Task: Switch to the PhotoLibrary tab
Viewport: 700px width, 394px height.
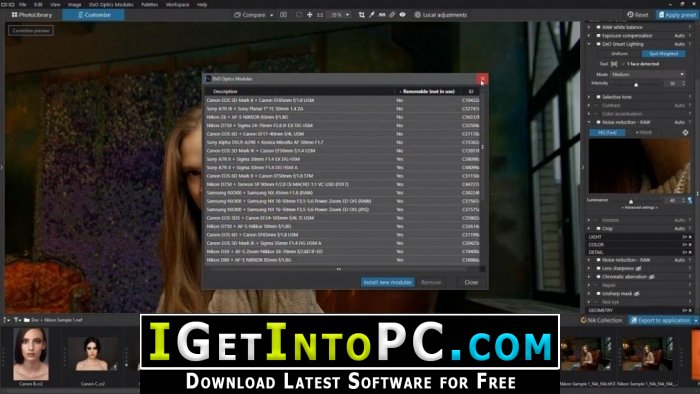Action: point(32,15)
